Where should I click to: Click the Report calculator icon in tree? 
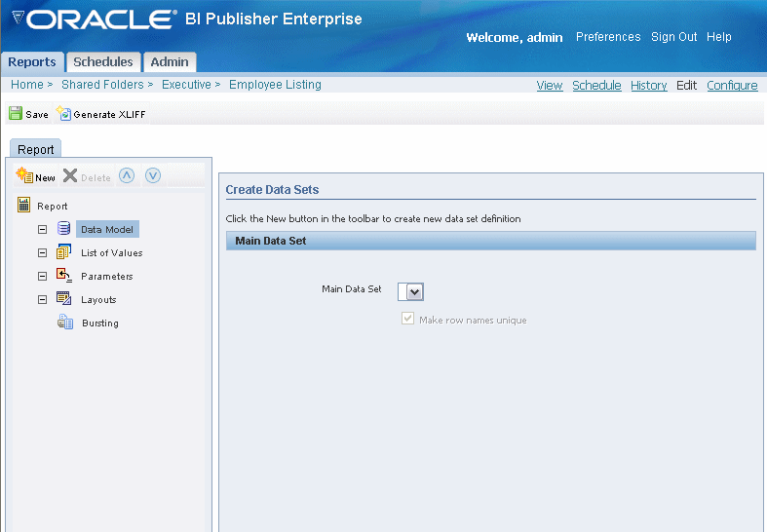click(x=24, y=205)
